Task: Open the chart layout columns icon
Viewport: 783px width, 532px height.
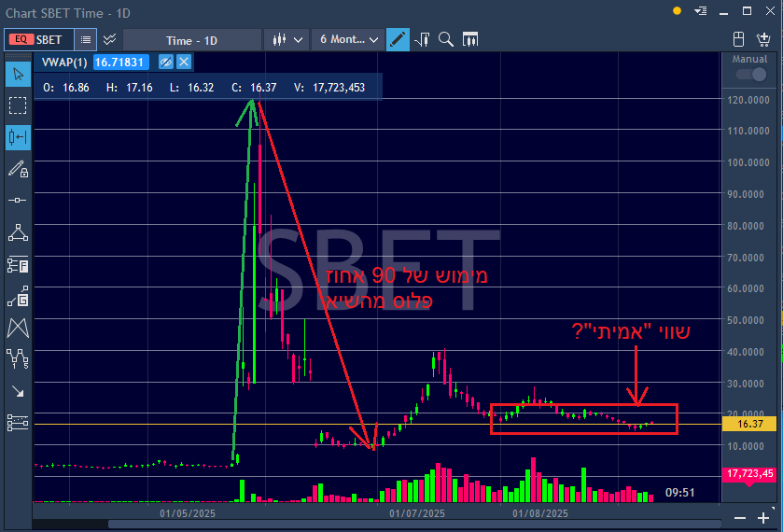Action: point(470,39)
